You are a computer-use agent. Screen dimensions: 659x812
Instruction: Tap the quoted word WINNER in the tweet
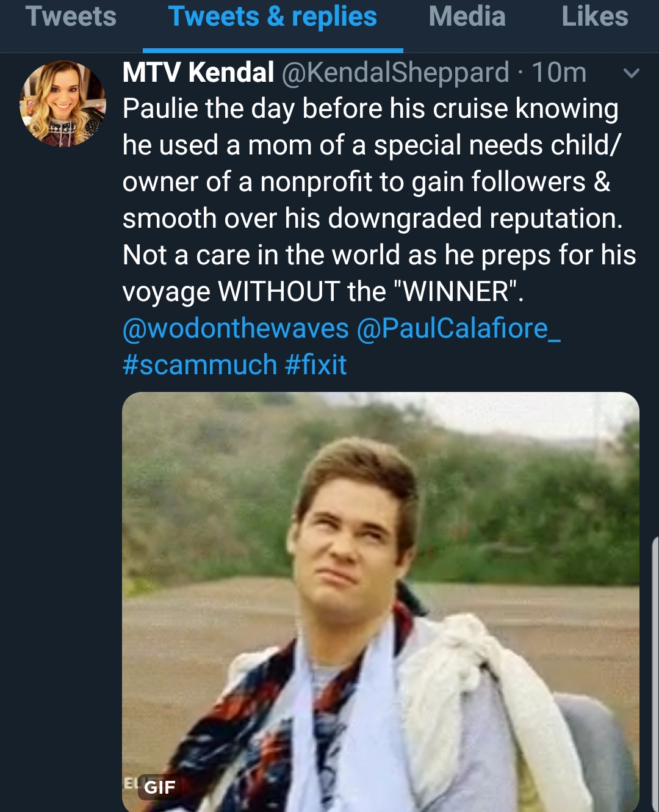(x=457, y=292)
